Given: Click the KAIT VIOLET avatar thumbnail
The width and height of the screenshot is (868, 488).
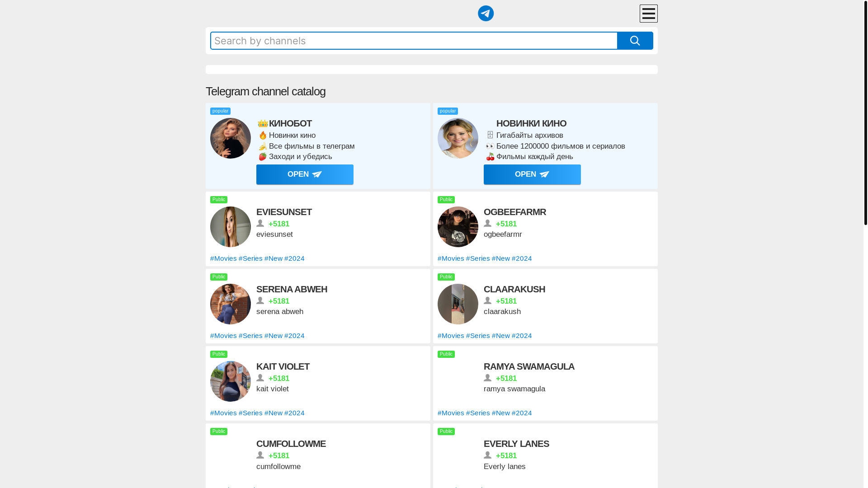Looking at the screenshot, I should [231, 381].
